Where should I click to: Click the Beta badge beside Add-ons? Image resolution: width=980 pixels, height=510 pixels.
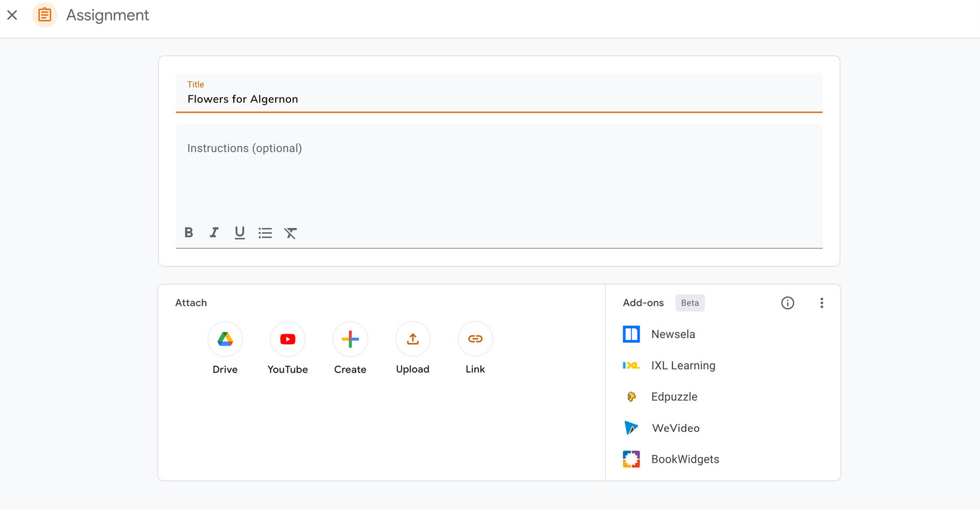690,303
